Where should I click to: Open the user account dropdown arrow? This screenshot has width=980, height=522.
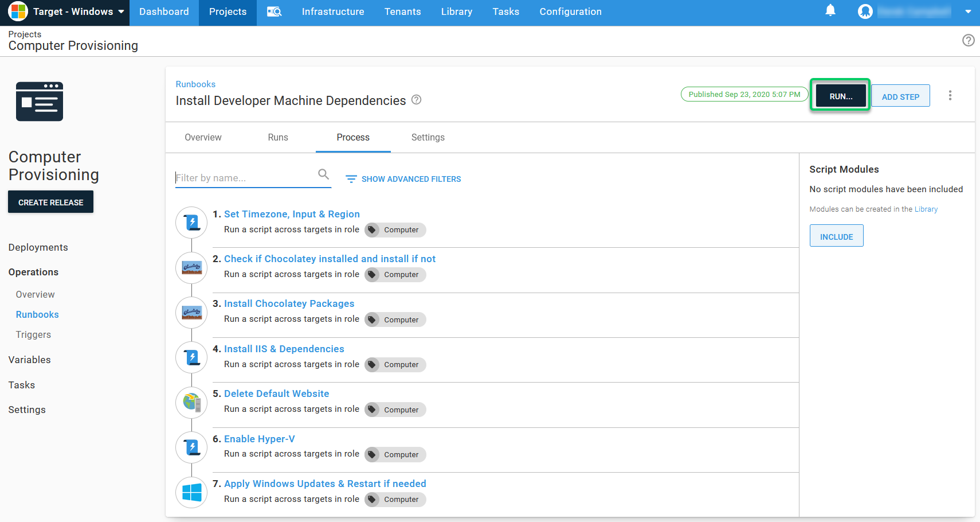(x=968, y=11)
